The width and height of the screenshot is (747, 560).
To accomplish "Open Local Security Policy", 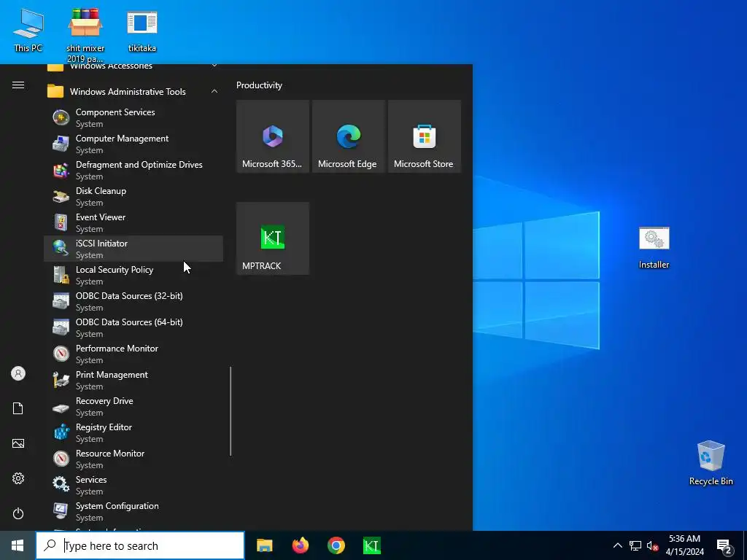I will (133, 275).
